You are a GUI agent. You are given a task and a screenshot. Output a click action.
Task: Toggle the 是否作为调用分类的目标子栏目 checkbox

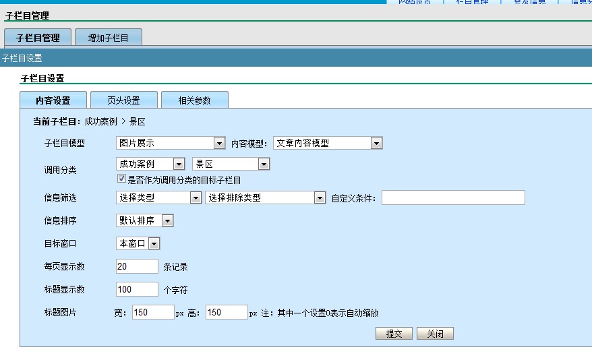pyautogui.click(x=122, y=179)
